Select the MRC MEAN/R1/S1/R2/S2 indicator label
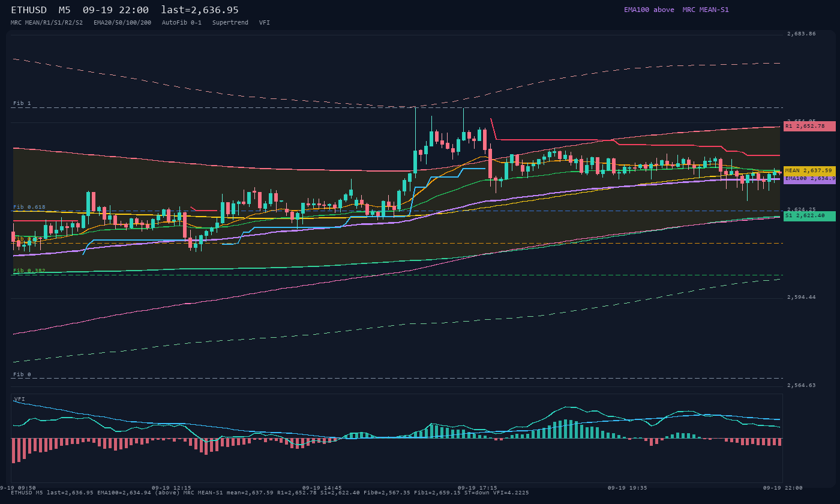 pyautogui.click(x=47, y=22)
